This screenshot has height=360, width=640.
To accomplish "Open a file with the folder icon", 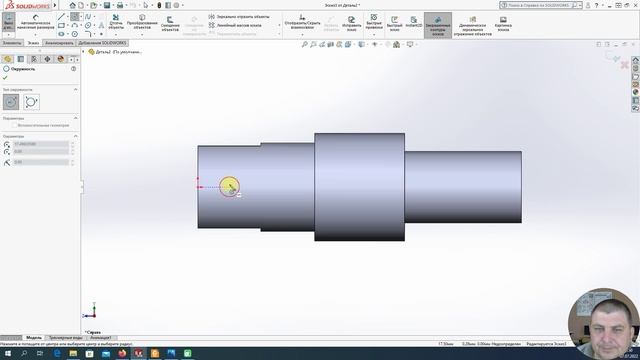I will point(93,5).
